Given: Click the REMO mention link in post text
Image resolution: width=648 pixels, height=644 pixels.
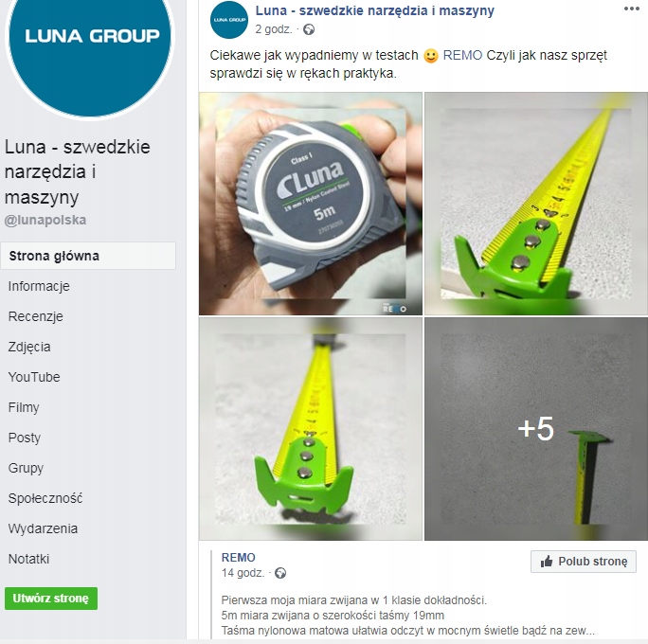Looking at the screenshot, I should (462, 55).
